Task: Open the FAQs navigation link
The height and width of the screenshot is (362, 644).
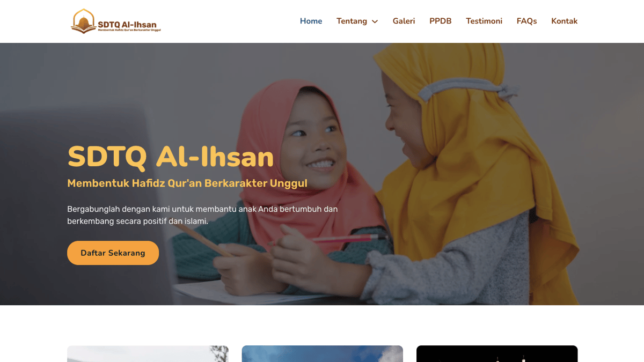Action: pyautogui.click(x=526, y=21)
